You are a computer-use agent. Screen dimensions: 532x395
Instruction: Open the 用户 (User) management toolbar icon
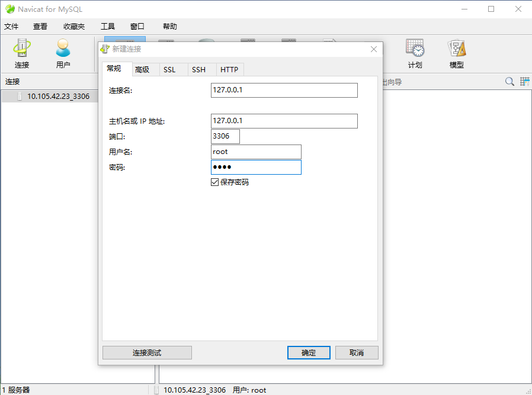(x=63, y=53)
